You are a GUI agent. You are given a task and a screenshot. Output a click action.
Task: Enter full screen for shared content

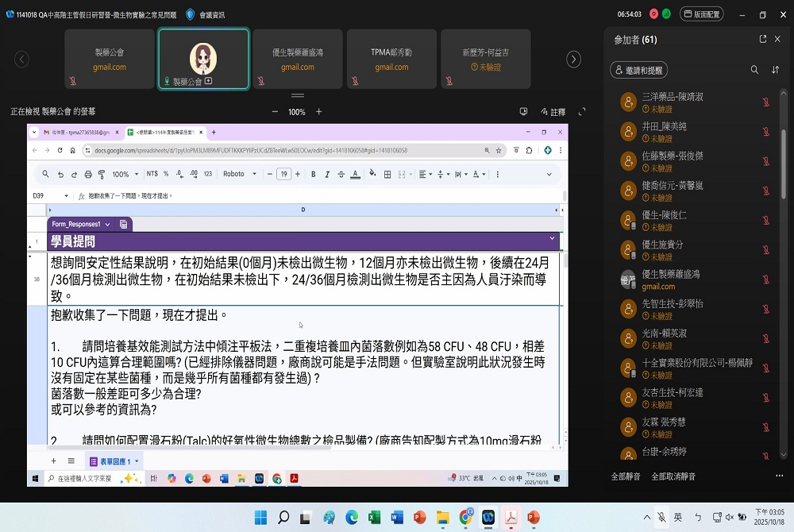tap(582, 112)
